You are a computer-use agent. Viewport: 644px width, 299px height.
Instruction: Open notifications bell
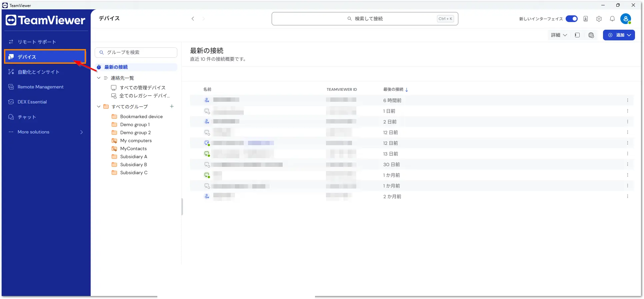coord(612,19)
